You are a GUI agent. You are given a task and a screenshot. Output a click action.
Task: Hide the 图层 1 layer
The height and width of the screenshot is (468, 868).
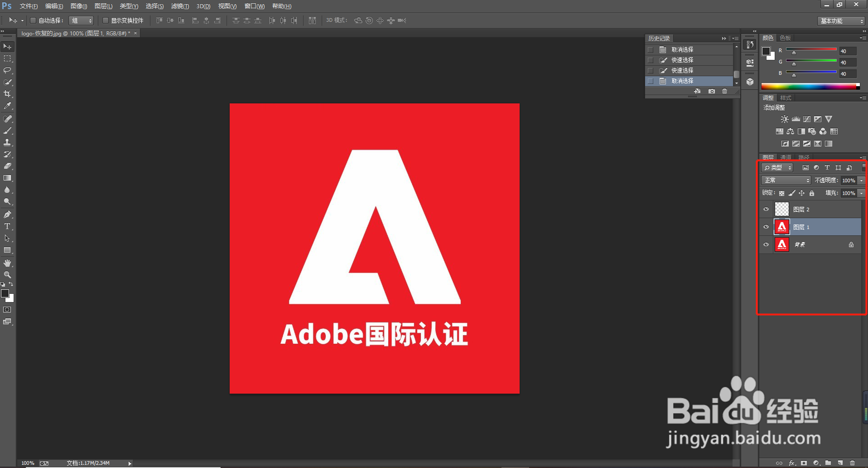pyautogui.click(x=766, y=227)
